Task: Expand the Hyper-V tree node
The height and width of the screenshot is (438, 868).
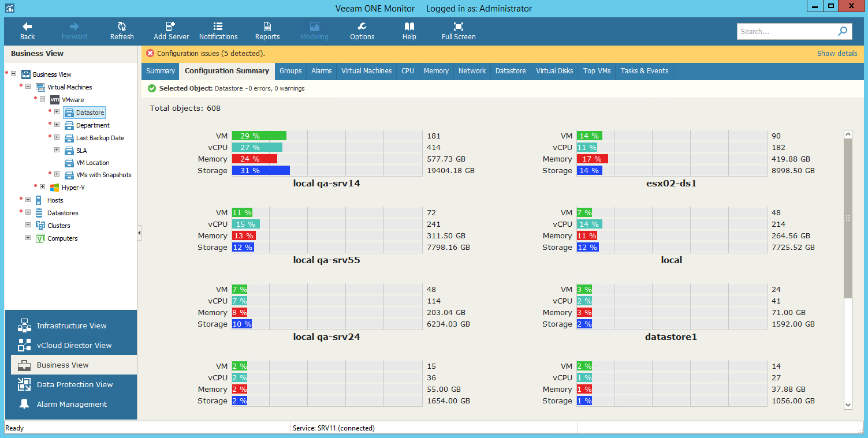Action: [42, 187]
